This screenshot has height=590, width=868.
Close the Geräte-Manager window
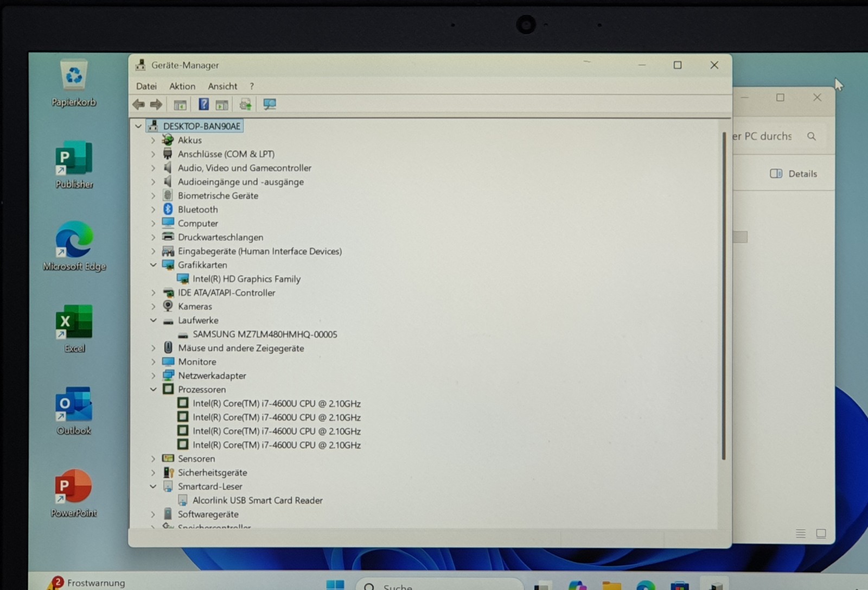coord(714,65)
